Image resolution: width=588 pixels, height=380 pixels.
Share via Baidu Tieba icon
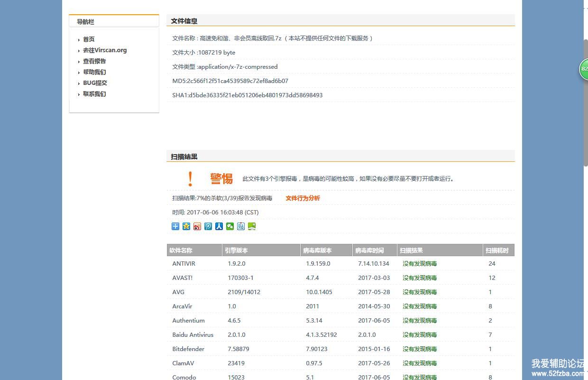[241, 226]
